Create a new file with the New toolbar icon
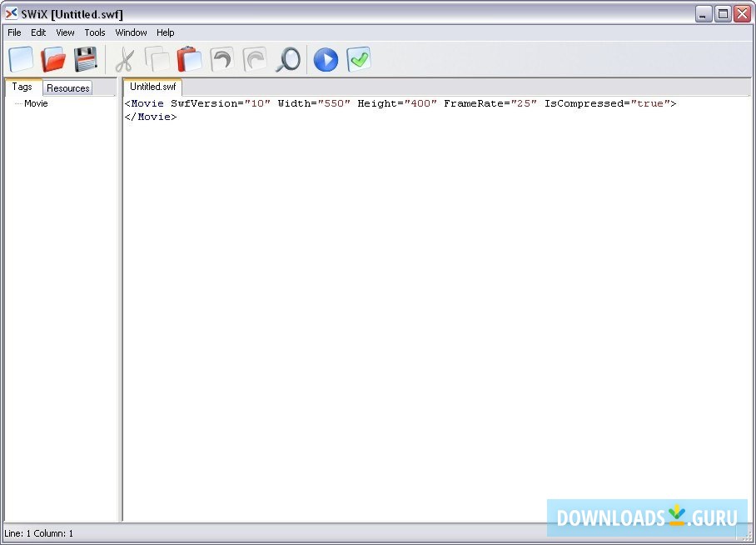Screen dimensions: 756x545 point(21,59)
